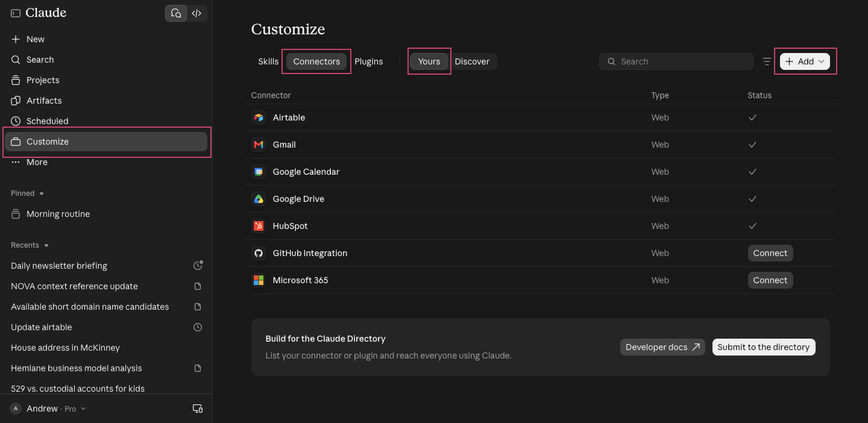Switch to chat mode icon

pos(176,13)
